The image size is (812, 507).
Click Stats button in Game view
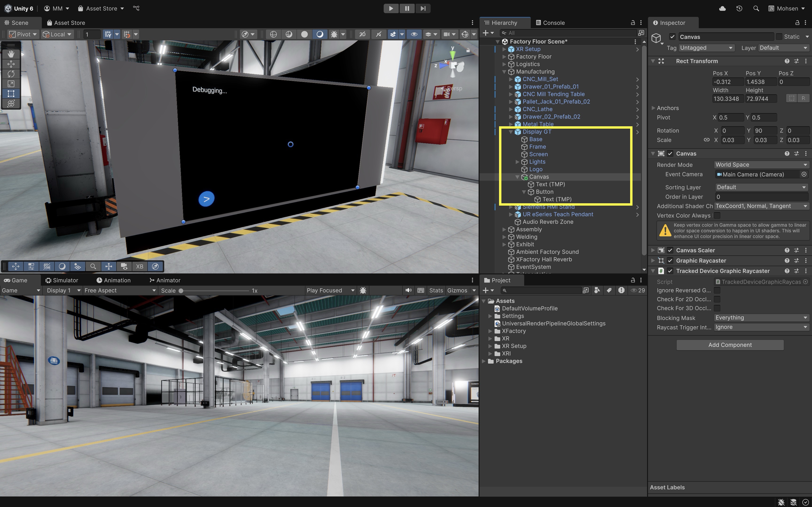pyautogui.click(x=436, y=290)
